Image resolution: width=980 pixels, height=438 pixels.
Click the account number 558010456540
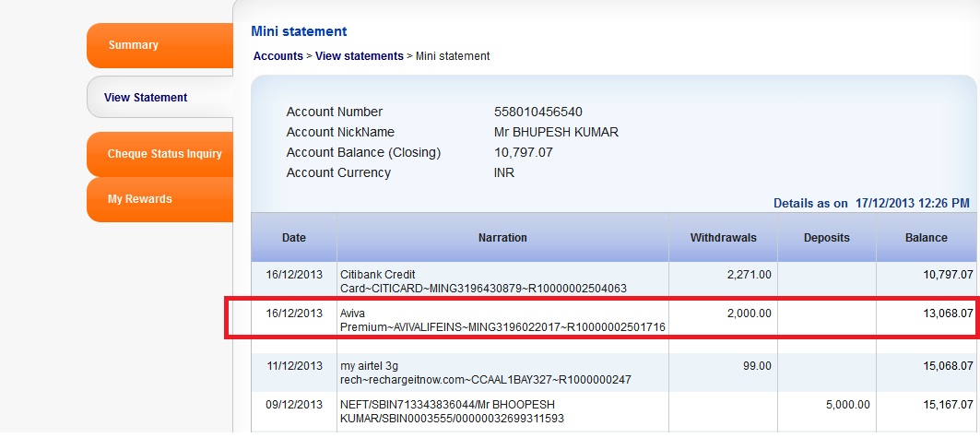pyautogui.click(x=537, y=112)
